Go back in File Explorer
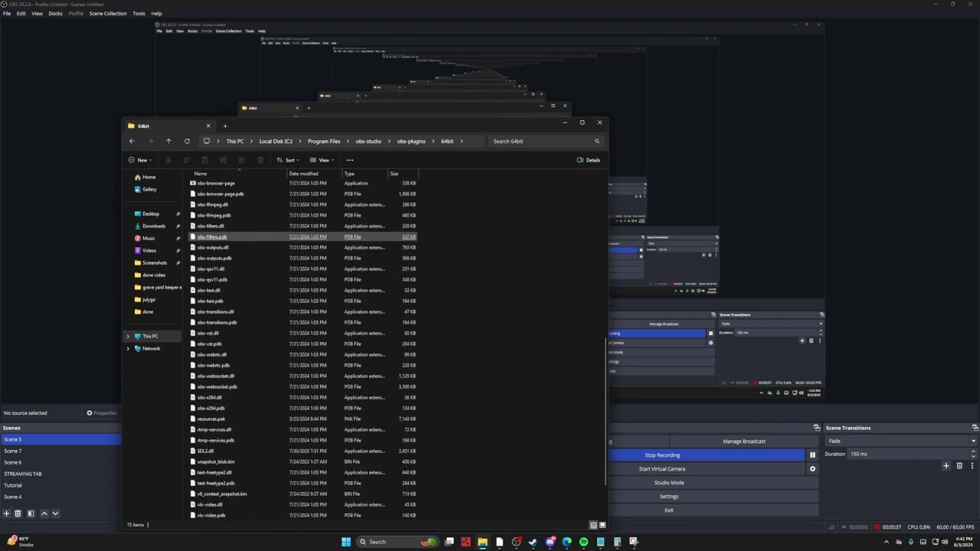 132,142
